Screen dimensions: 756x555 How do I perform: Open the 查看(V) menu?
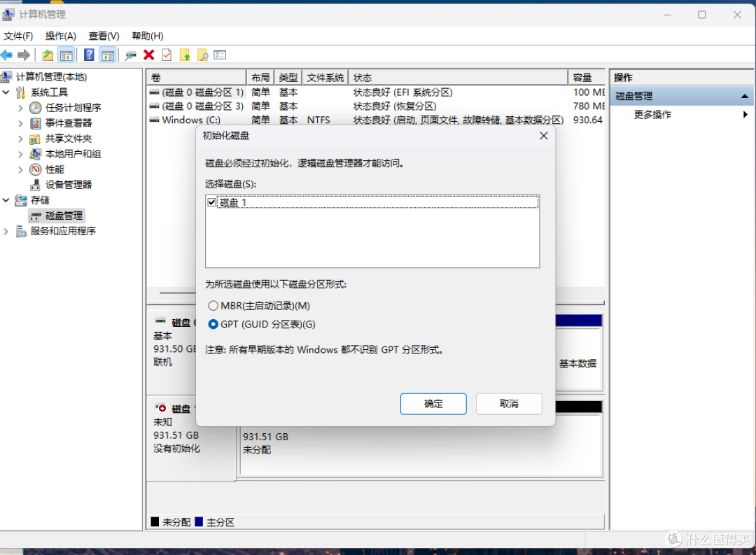(104, 36)
